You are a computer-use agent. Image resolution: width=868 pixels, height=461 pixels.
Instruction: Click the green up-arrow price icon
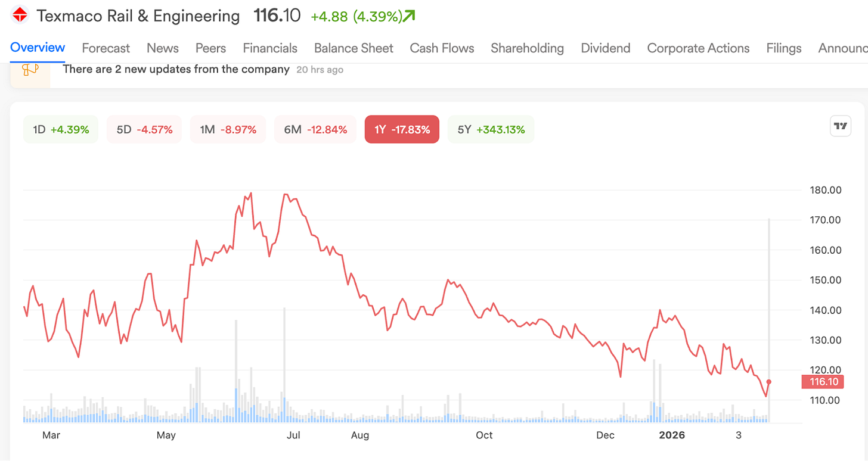tap(408, 16)
